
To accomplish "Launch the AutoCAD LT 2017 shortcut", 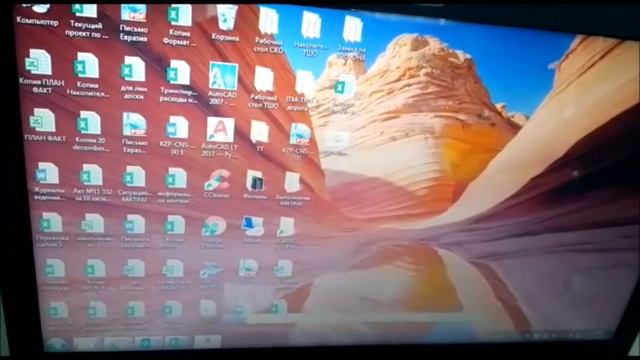I will tap(220, 137).
